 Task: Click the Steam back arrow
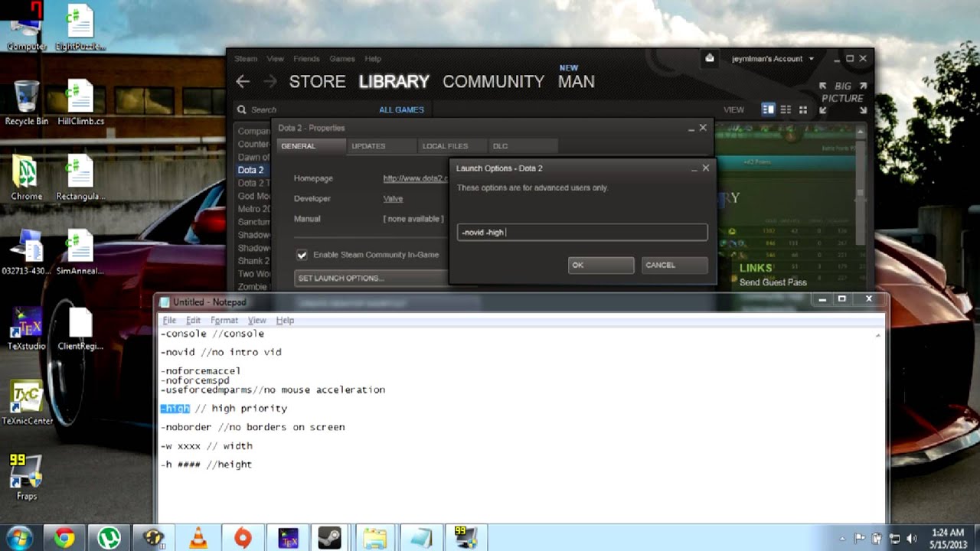coord(243,81)
